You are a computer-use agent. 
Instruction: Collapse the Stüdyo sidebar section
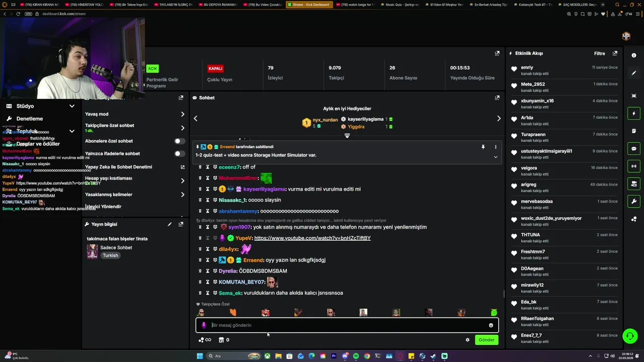72,106
